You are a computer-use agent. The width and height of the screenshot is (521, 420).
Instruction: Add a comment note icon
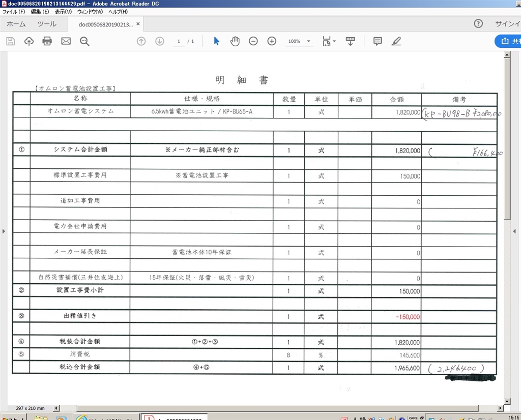pyautogui.click(x=378, y=41)
